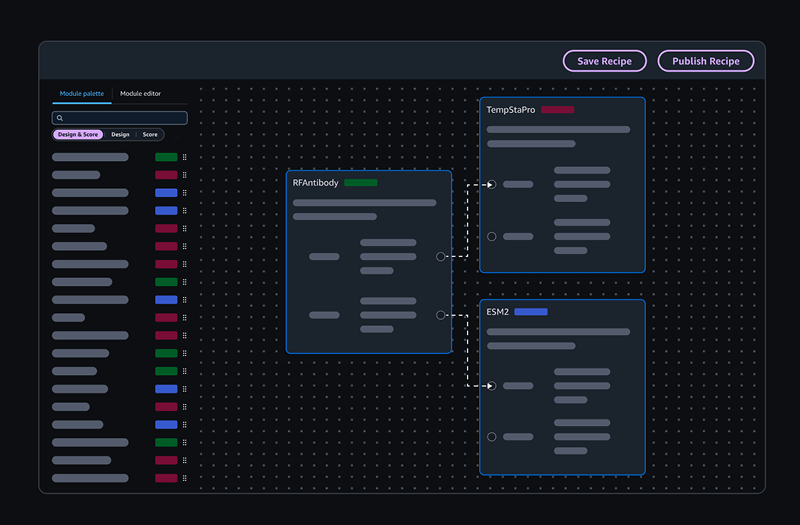Click the connected input port on ESM2 node
This screenshot has height=525, width=800.
[x=491, y=386]
